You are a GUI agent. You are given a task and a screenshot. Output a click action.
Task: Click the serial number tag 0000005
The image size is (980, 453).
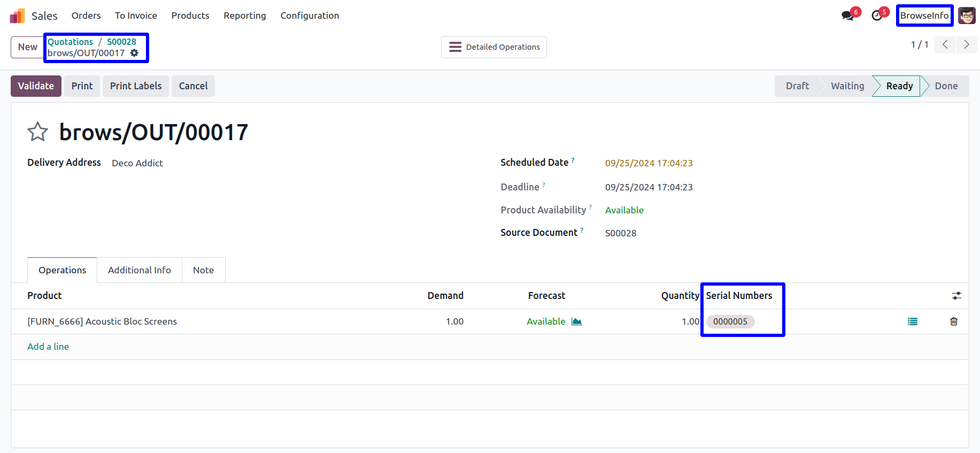(x=730, y=321)
